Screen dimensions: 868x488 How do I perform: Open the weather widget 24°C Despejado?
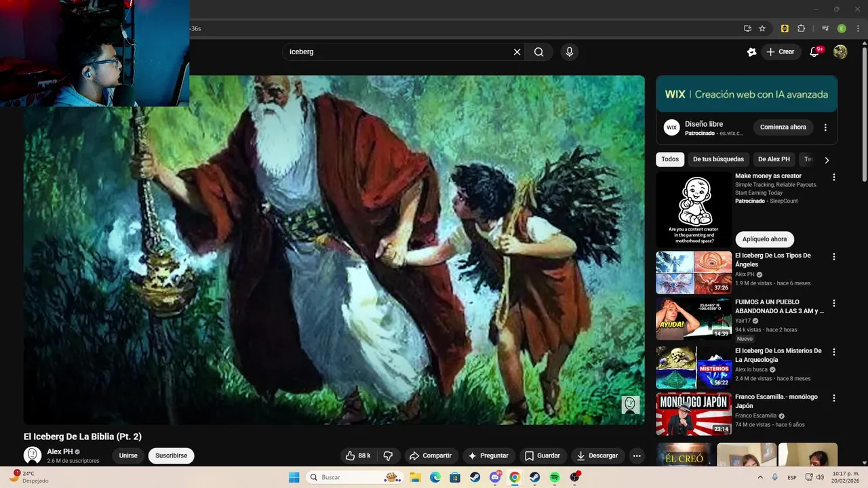(30, 477)
